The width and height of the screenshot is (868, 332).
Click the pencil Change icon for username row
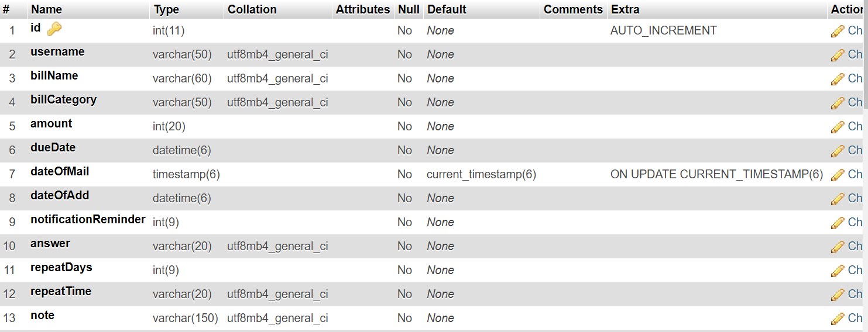point(838,55)
